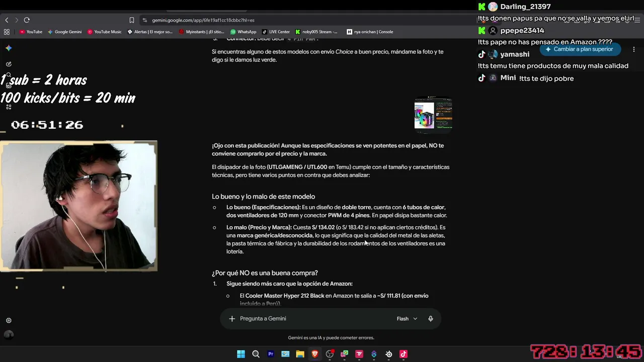Click the bold text "UTLGAMENG / UTL600"
The image size is (644, 362).
point(298,167)
